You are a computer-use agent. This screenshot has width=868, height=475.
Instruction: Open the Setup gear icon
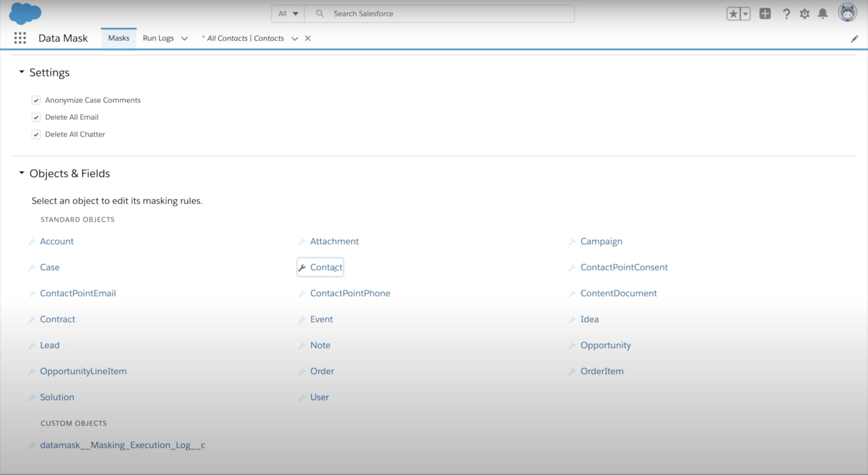point(804,14)
